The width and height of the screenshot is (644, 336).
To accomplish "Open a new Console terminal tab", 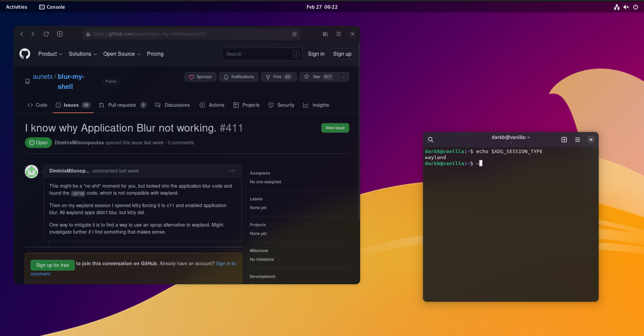I will (564, 140).
